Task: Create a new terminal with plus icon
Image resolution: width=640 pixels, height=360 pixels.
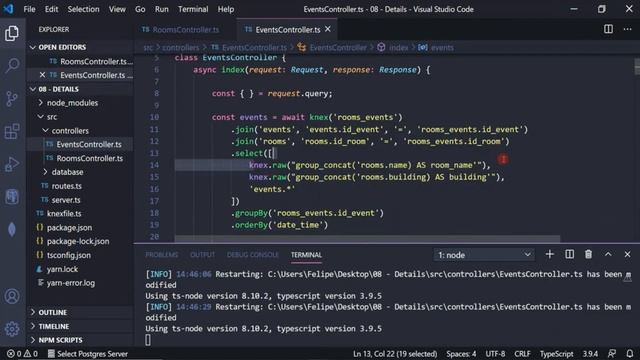Action: click(549, 254)
